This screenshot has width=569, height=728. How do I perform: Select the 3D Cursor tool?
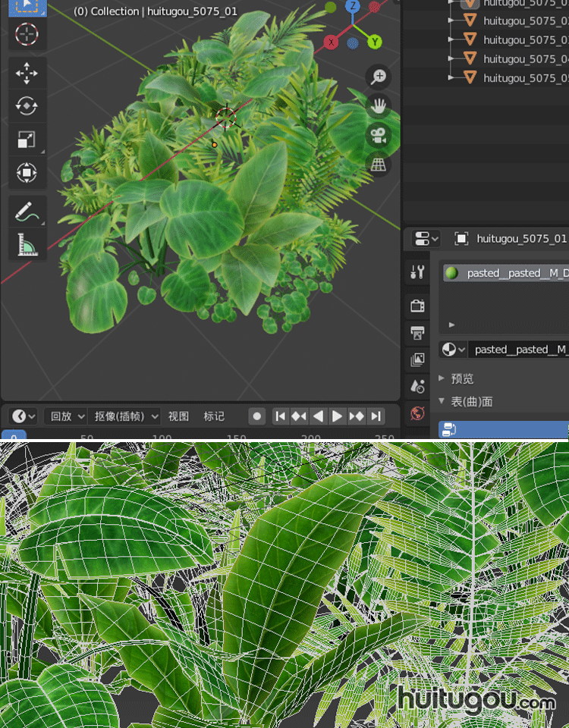pyautogui.click(x=27, y=34)
